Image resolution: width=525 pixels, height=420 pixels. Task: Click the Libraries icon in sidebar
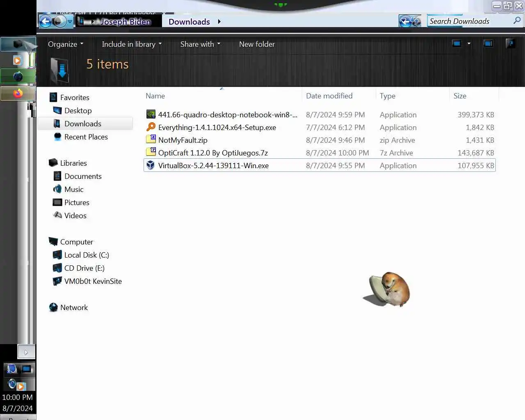click(53, 163)
